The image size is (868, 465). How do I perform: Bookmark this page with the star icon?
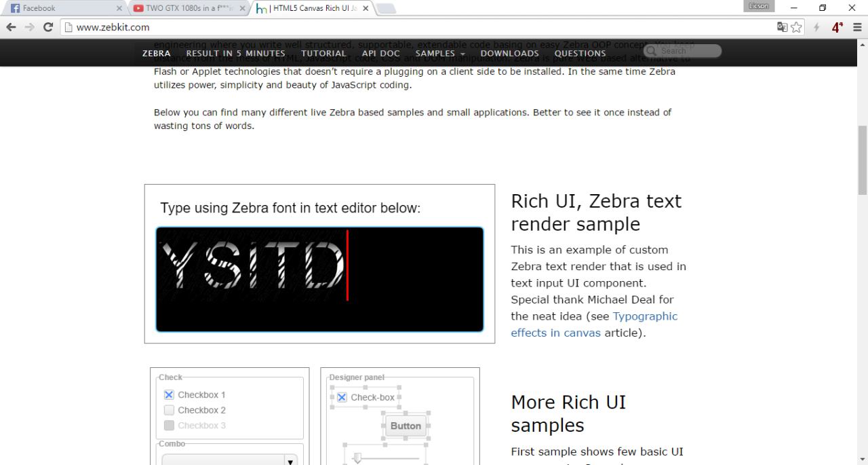pos(795,28)
